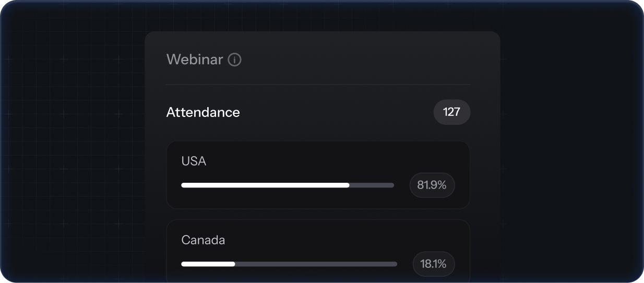Select the 81.9% percentage badge
644x283 pixels.
coord(432,185)
